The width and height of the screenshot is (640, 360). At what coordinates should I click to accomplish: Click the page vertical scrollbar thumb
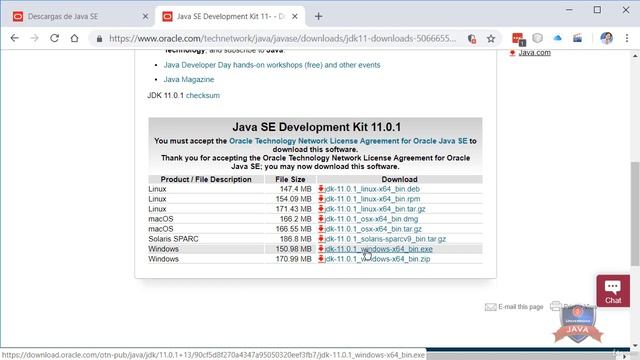click(x=635, y=214)
